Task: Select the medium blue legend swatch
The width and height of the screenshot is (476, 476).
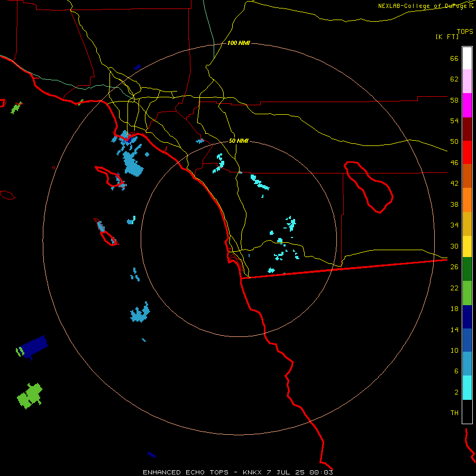Action: tap(467, 340)
